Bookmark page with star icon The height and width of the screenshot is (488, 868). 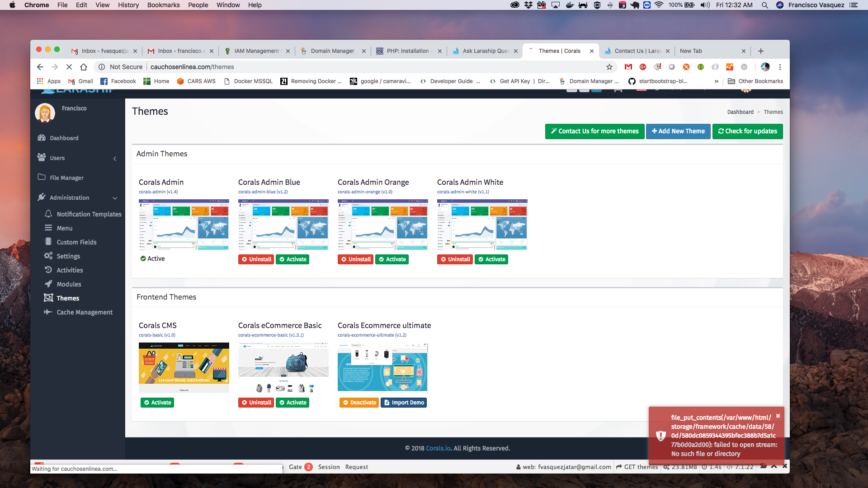609,67
